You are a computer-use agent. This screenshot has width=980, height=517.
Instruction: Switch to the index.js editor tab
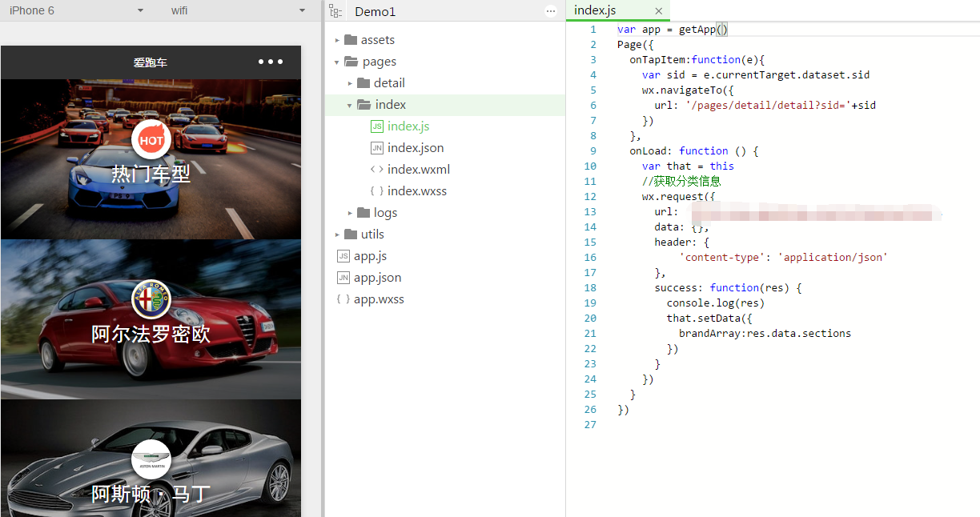595,10
